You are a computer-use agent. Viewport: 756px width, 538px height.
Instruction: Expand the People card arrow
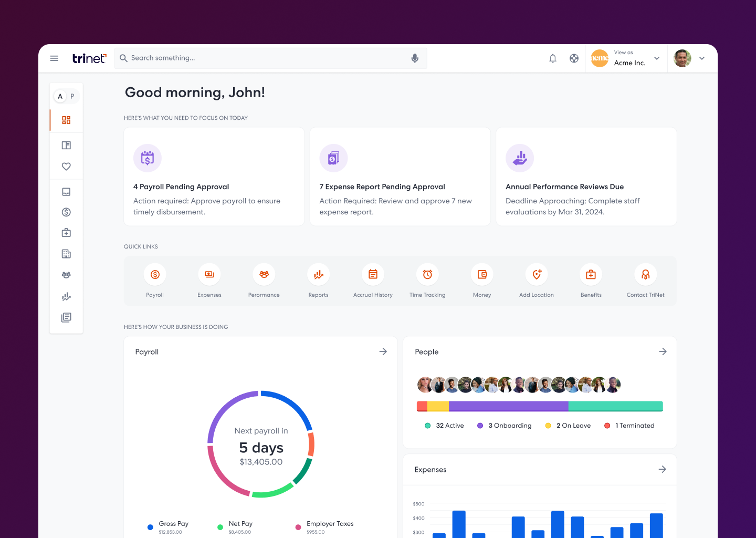663,351
